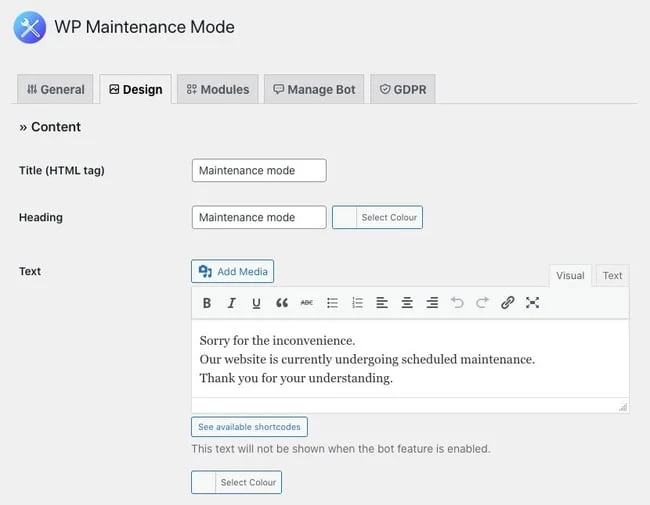Switch to the General tab
650x505 pixels.
(56, 89)
